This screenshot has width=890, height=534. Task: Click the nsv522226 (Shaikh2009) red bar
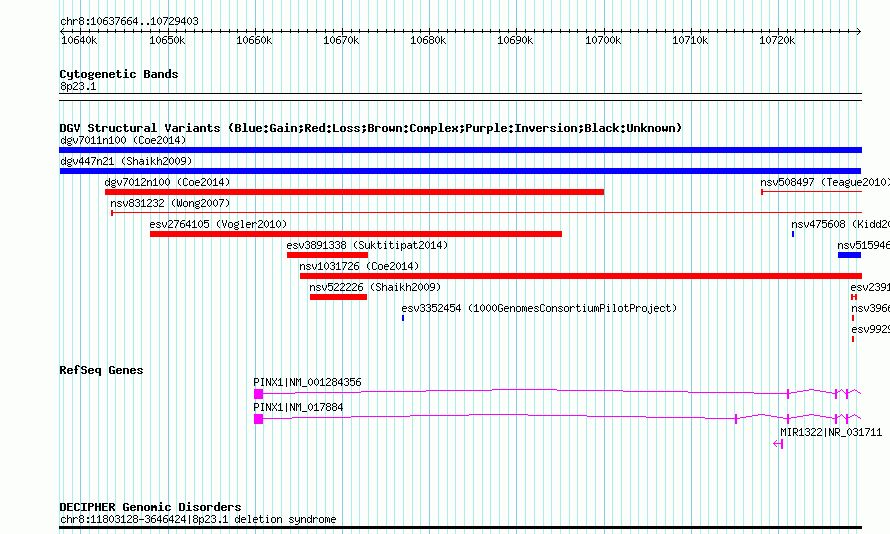[x=338, y=297]
